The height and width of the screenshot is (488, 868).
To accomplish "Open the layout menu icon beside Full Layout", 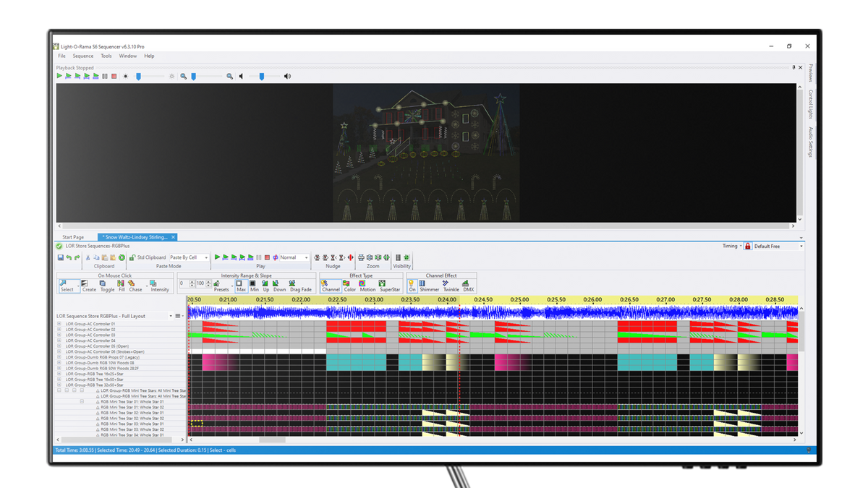I will (177, 316).
